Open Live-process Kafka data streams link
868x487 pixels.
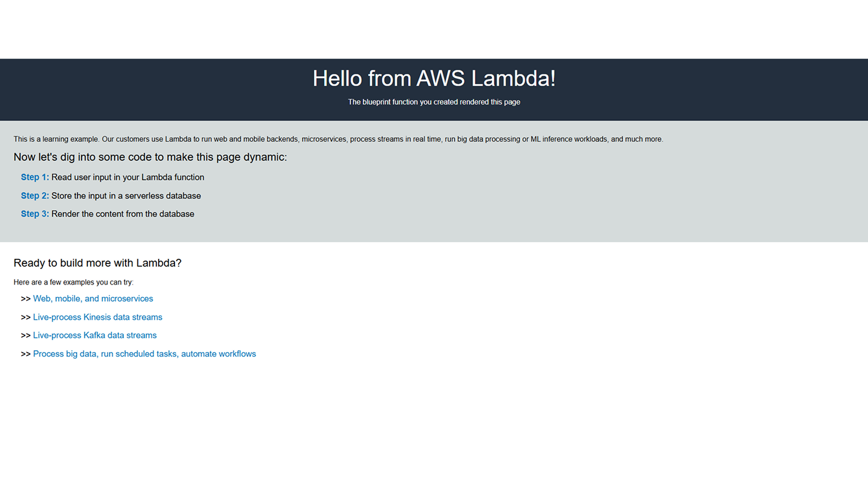click(x=95, y=336)
